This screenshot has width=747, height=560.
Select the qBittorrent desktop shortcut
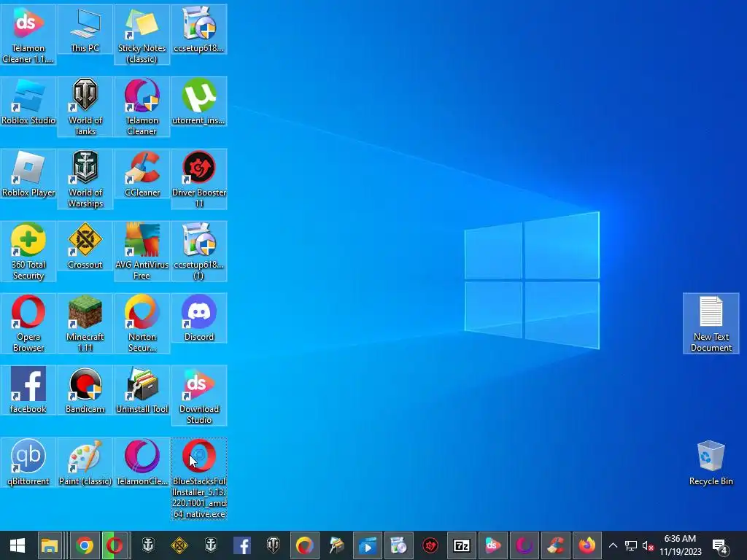[x=28, y=463]
